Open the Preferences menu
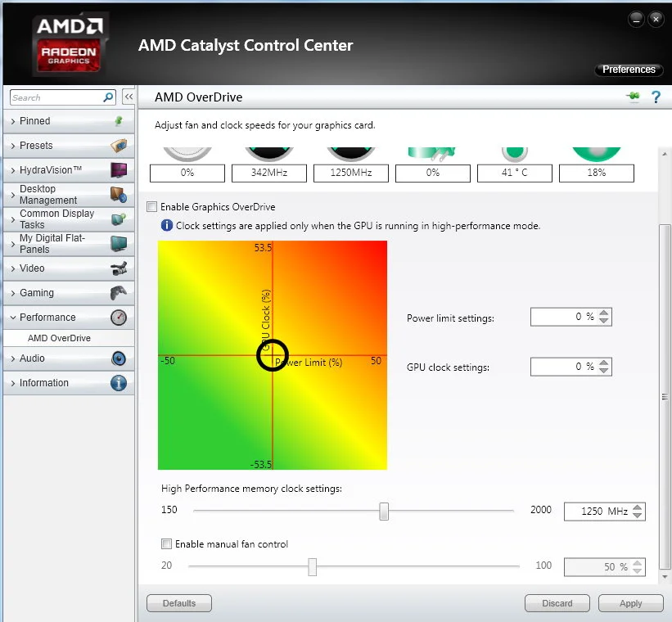The width and height of the screenshot is (672, 622). coord(629,70)
